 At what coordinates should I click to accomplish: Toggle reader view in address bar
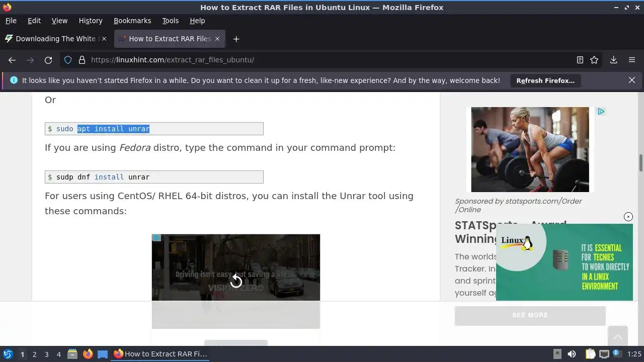(x=580, y=60)
